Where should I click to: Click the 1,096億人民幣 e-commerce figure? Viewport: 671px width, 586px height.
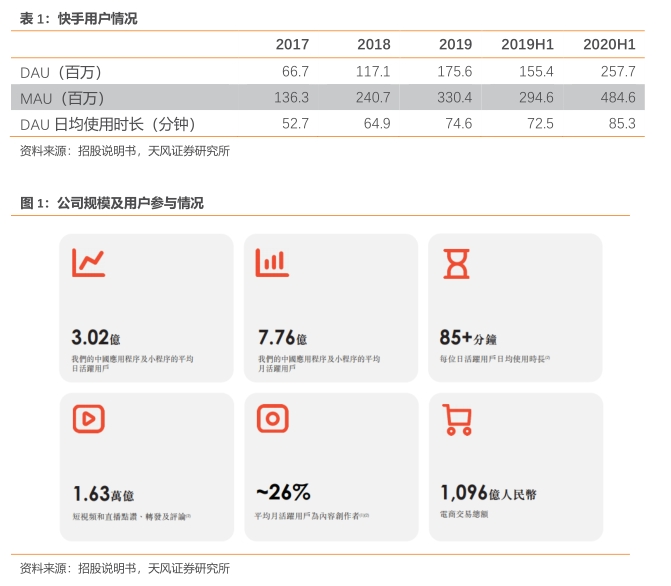[x=488, y=493]
